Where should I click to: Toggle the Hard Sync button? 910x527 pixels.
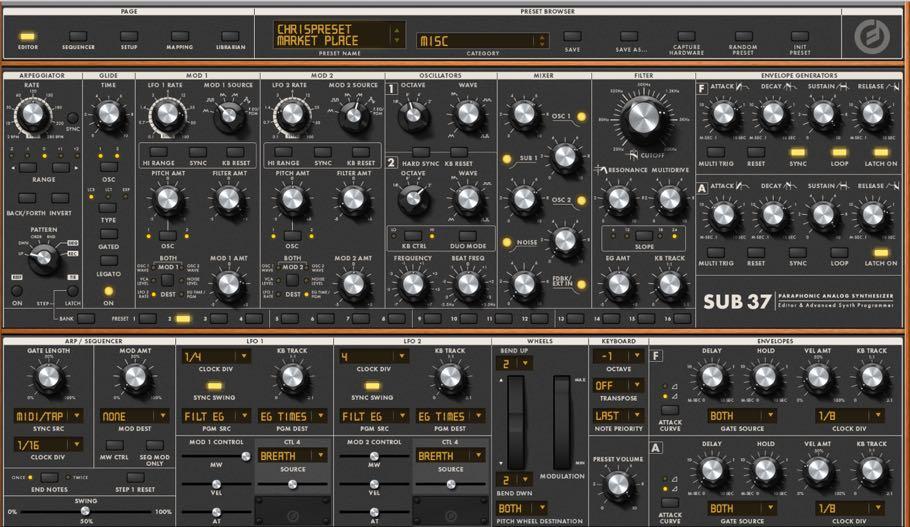(421, 153)
